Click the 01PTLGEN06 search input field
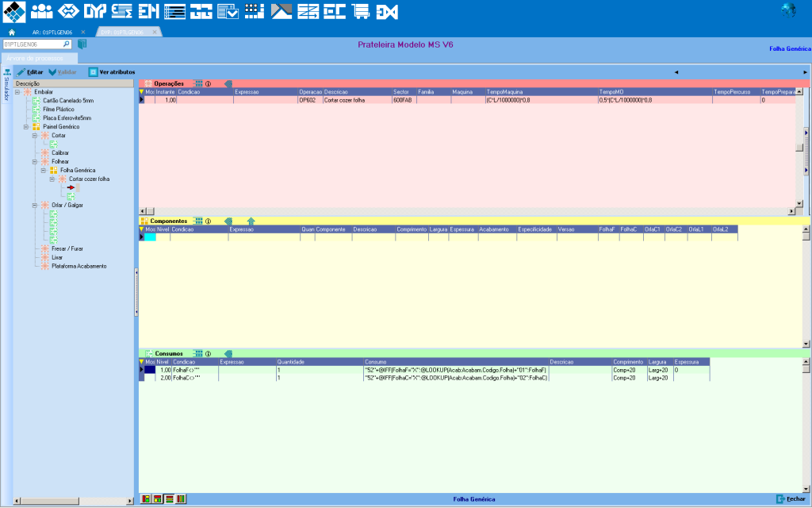This screenshot has width=812, height=508. pos(32,44)
